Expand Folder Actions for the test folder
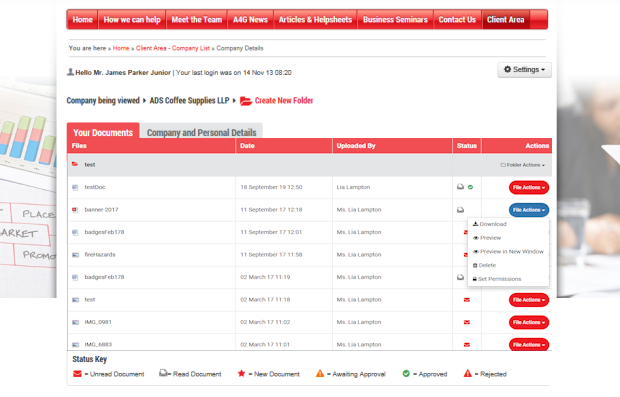Viewport: 620px width, 397px height. [x=523, y=165]
